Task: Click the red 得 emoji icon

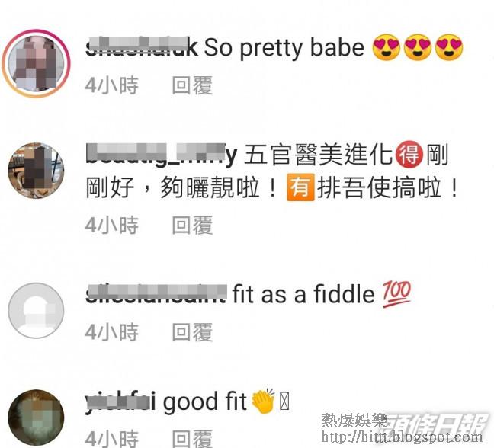Action: pos(409,155)
